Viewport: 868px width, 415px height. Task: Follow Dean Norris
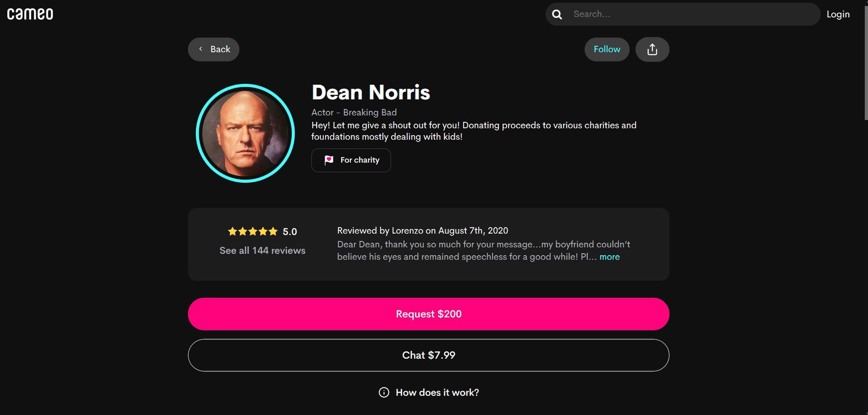click(x=607, y=49)
